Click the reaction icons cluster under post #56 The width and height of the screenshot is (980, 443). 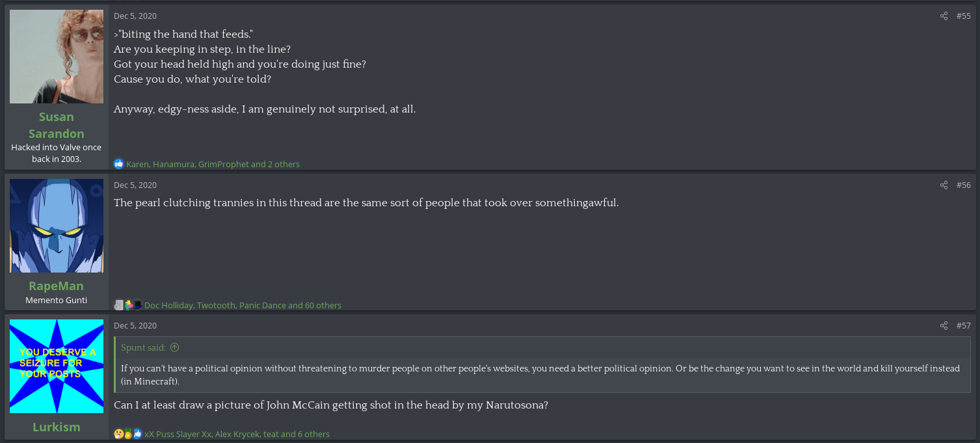(x=128, y=305)
